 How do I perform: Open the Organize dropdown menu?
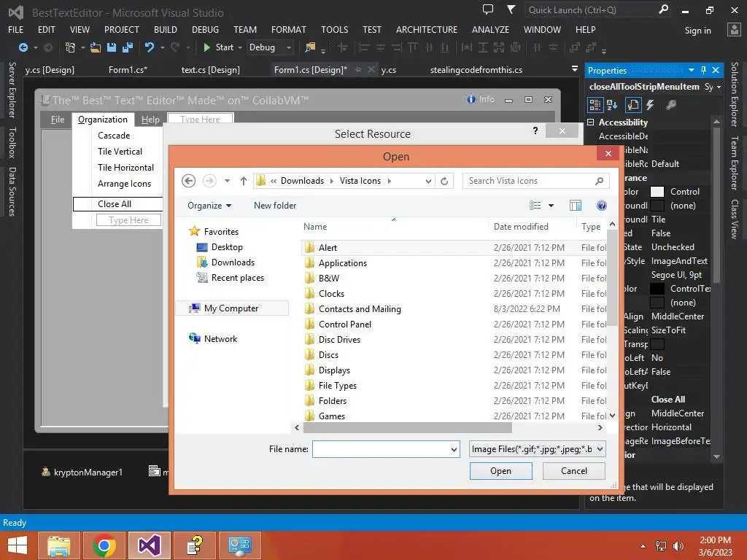click(209, 206)
